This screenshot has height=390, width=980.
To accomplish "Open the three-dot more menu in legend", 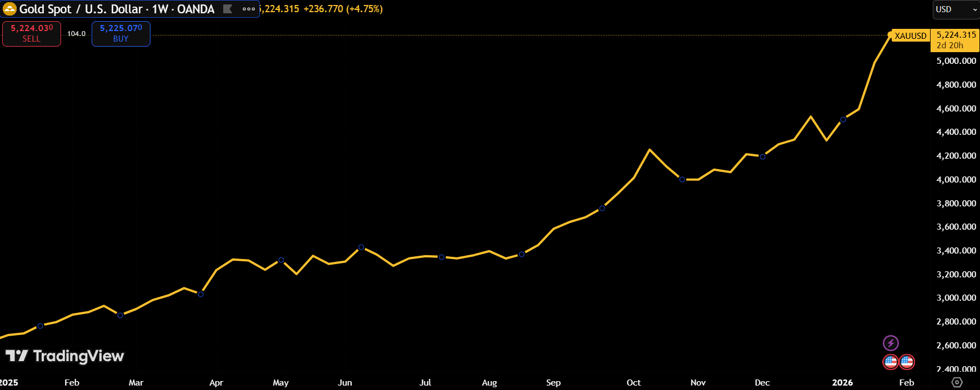I will tap(249, 9).
